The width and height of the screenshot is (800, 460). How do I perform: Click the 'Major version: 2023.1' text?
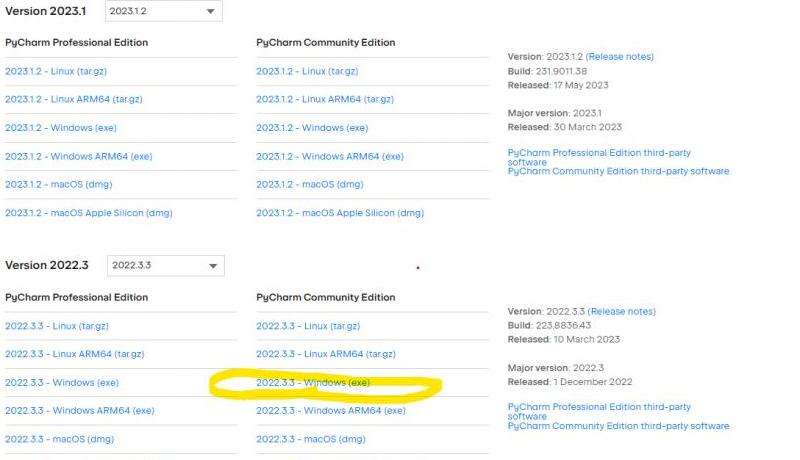(555, 113)
